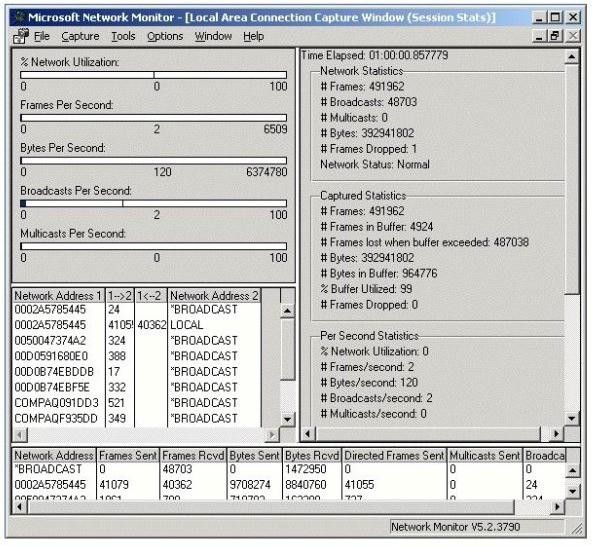Click the window resize grip in status bar

pos(577,528)
